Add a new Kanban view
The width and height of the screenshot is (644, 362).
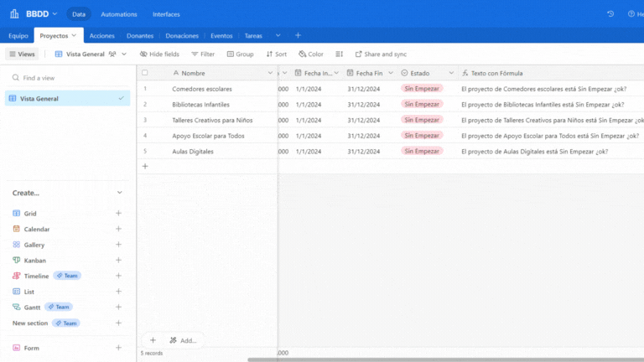[119, 261]
